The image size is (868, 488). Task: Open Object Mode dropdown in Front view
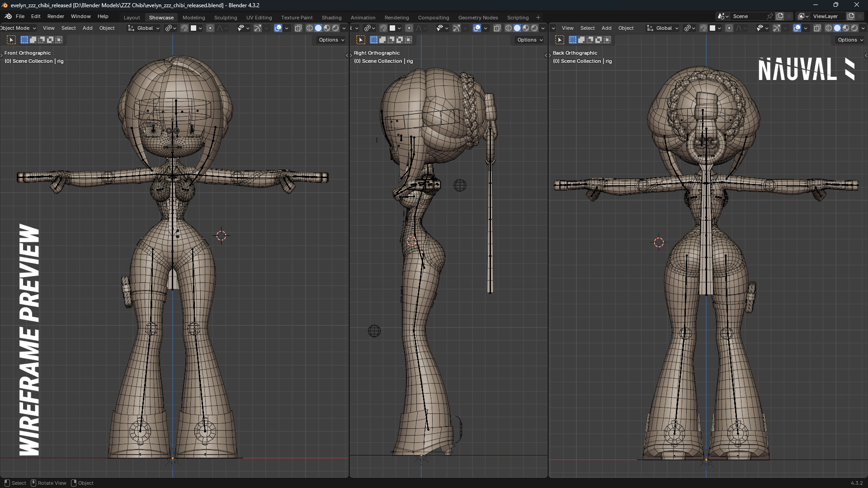point(18,28)
